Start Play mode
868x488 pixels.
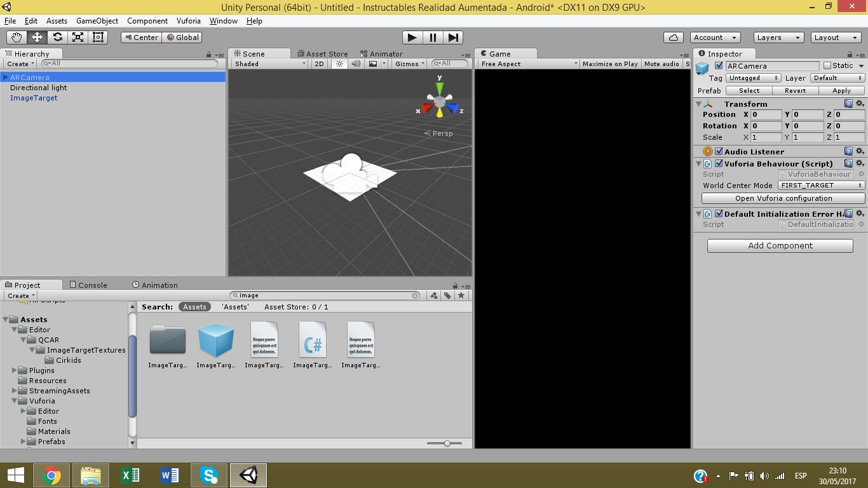pyautogui.click(x=412, y=37)
